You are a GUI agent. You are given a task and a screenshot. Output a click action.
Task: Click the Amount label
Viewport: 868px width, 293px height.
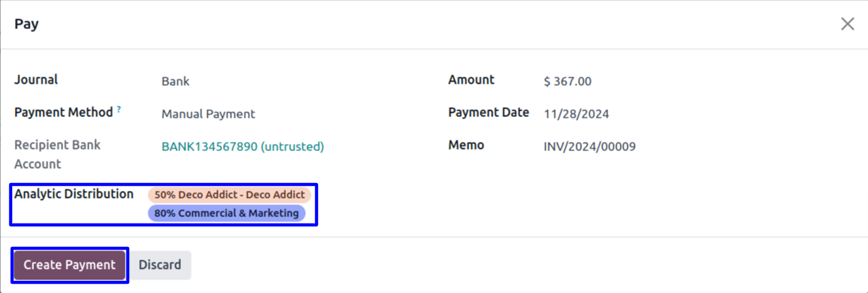471,80
